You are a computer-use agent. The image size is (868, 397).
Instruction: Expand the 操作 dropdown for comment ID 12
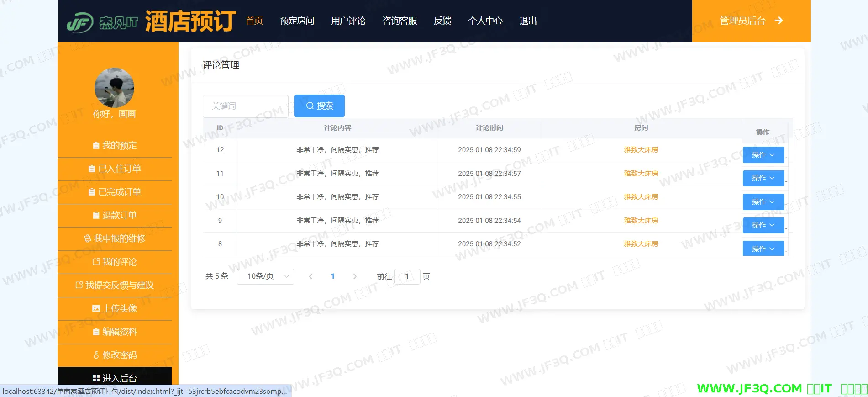[x=763, y=155]
